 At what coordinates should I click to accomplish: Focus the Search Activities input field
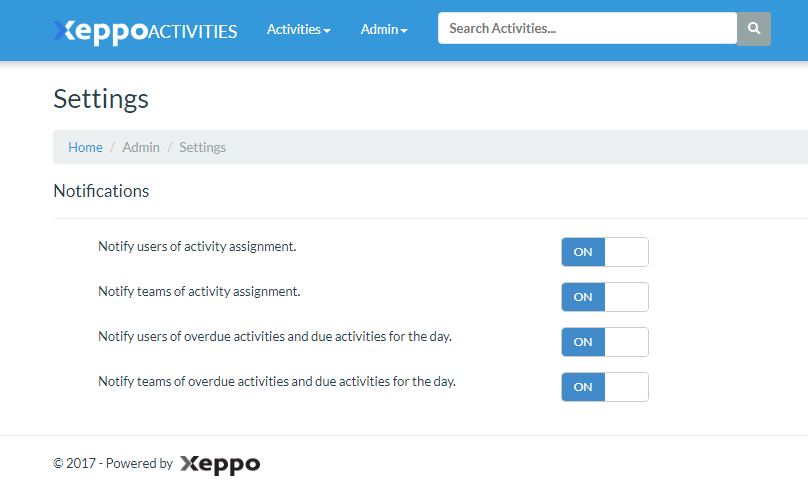587,29
